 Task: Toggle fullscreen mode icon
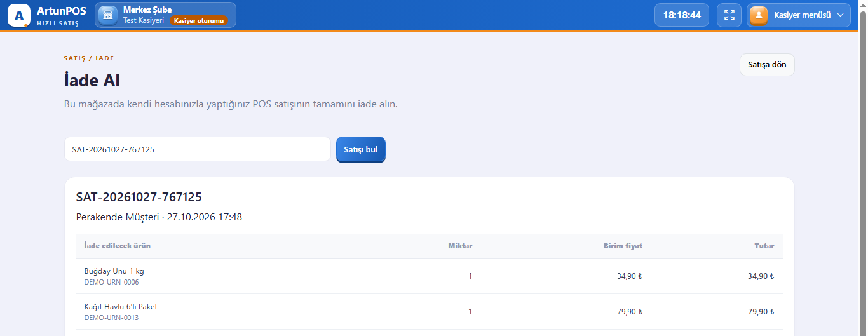click(729, 15)
